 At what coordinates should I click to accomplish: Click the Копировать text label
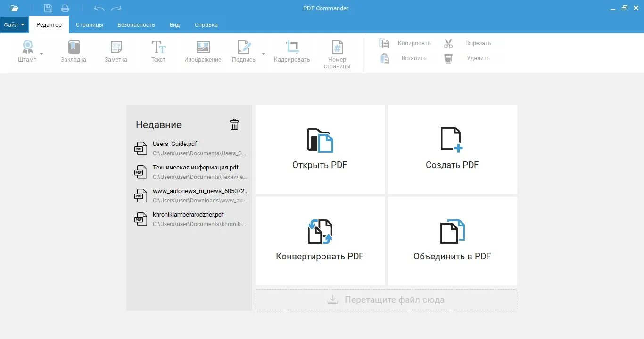[x=414, y=43]
